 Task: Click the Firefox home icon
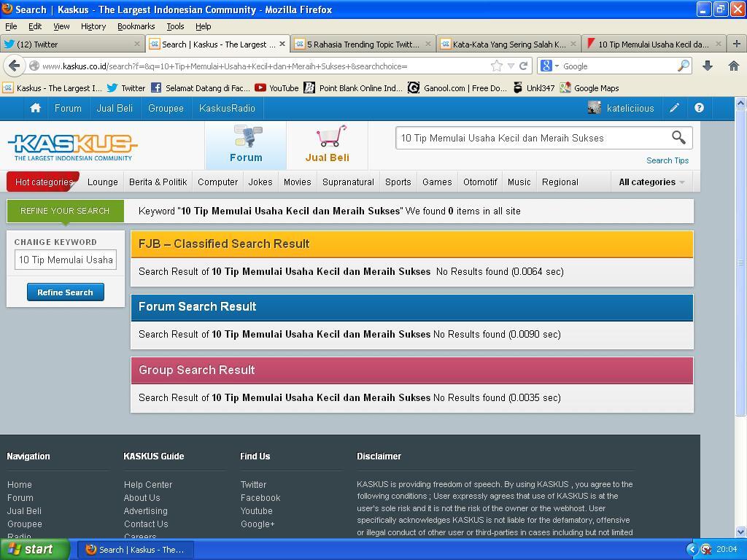coord(734,66)
